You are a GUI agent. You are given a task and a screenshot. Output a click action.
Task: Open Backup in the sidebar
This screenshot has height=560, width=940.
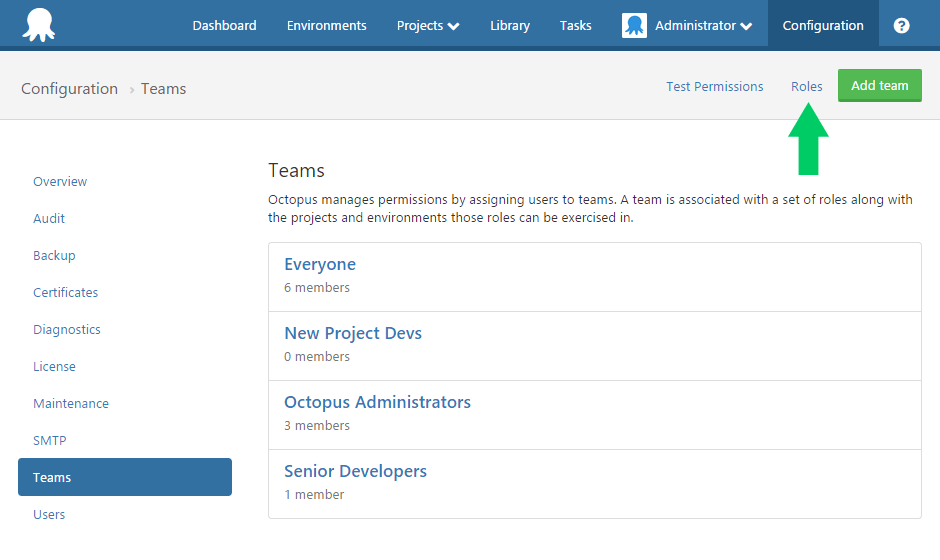tap(54, 255)
